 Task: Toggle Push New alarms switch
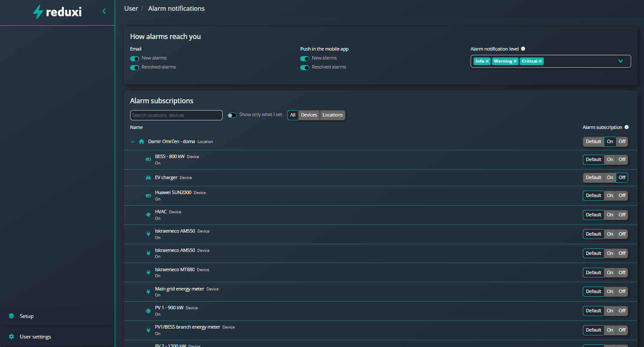coord(305,59)
